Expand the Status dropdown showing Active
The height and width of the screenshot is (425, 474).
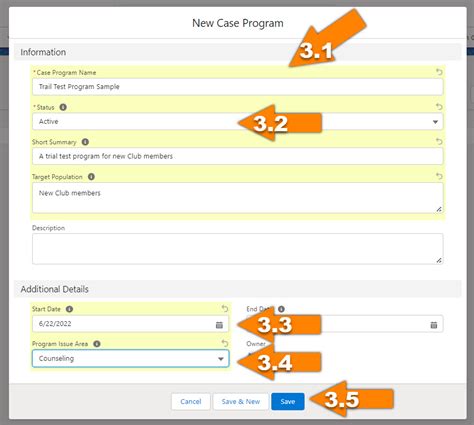click(x=238, y=122)
